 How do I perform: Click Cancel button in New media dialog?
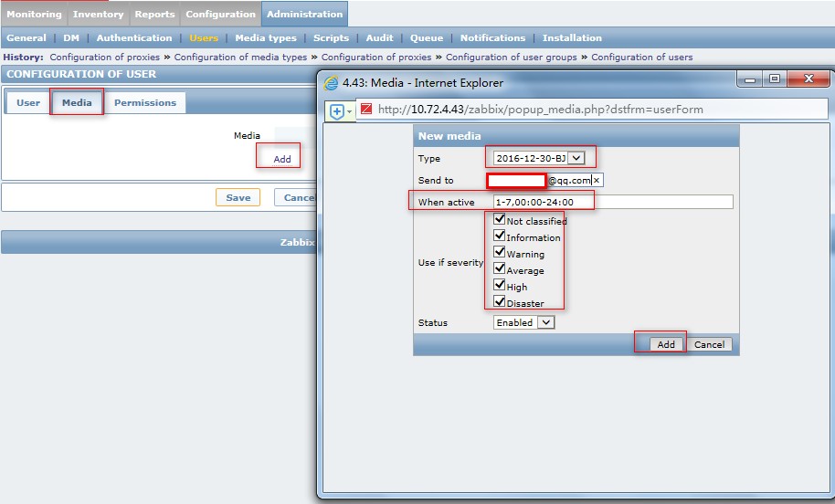click(x=709, y=344)
